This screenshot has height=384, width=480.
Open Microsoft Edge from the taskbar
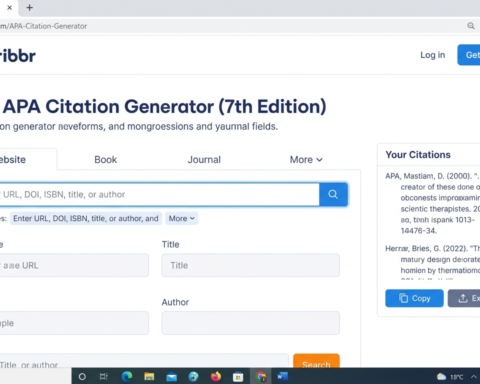[x=127, y=377]
